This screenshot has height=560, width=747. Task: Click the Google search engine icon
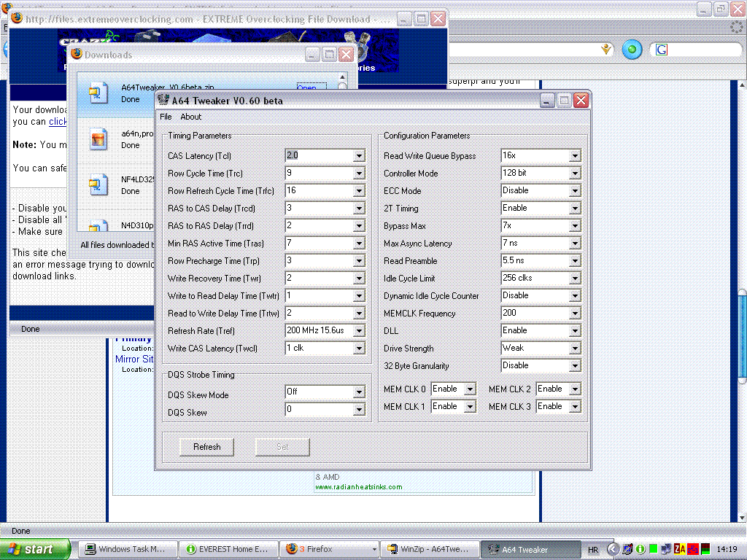pyautogui.click(x=662, y=50)
